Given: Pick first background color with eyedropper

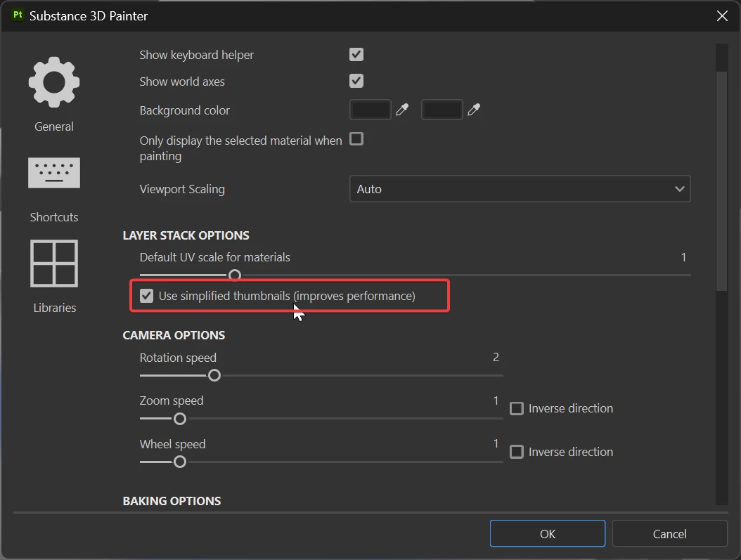Looking at the screenshot, I should (x=402, y=110).
